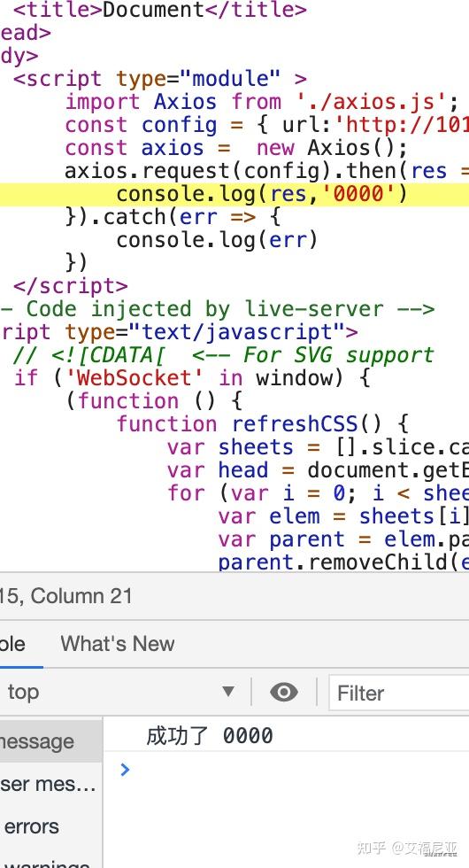Show only warnings in console sidebar
The image size is (469, 868).
(x=47, y=863)
